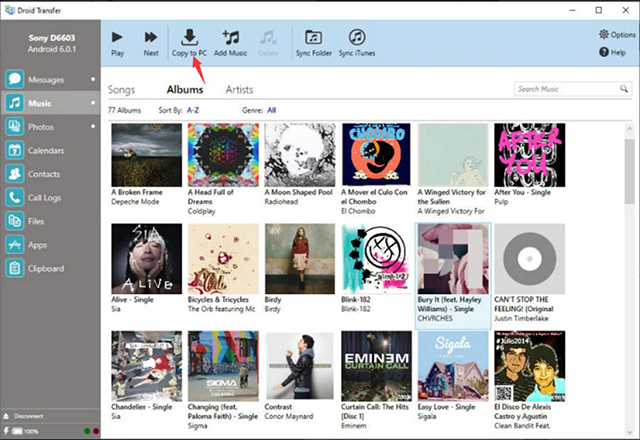Select After You - Single by Pulp
Screen dimensions: 640x440
[x=530, y=155]
